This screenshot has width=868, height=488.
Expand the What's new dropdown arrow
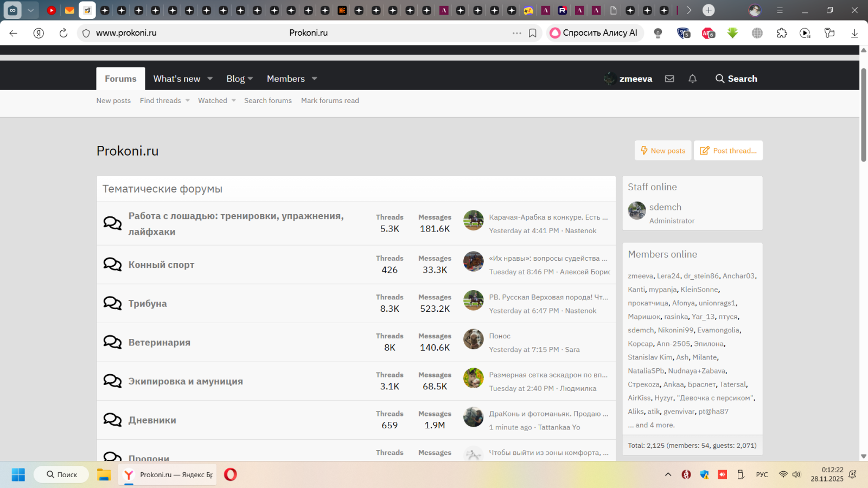click(x=210, y=79)
